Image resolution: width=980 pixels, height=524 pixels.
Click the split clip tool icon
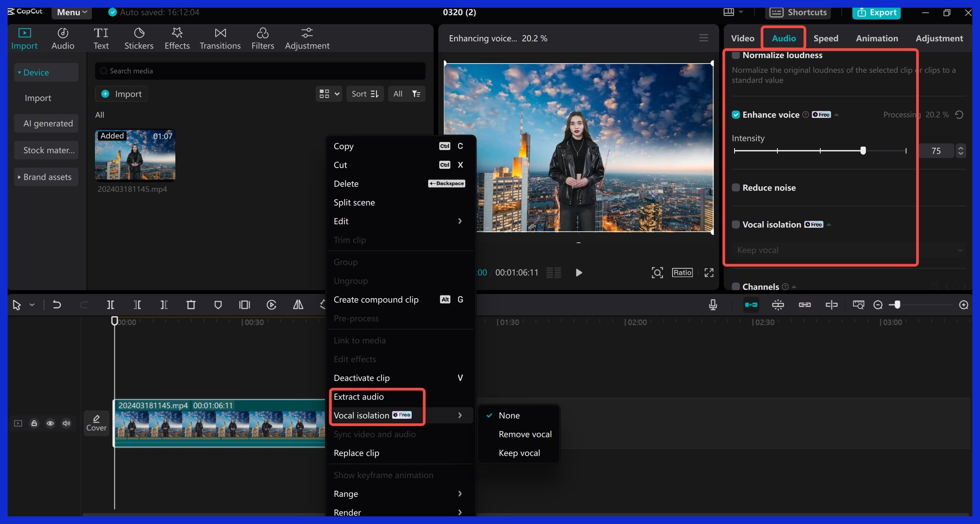110,305
